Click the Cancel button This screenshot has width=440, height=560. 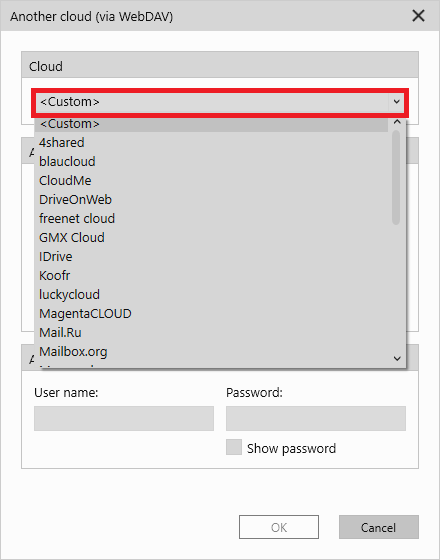(379, 527)
